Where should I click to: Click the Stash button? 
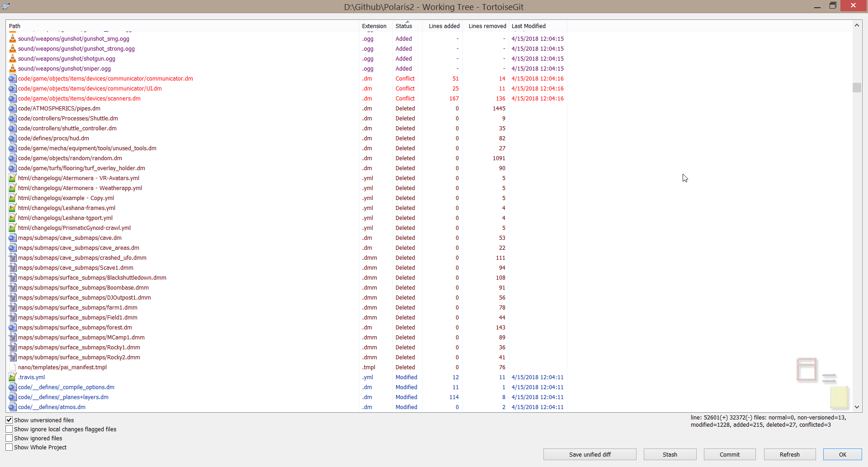[670, 454]
